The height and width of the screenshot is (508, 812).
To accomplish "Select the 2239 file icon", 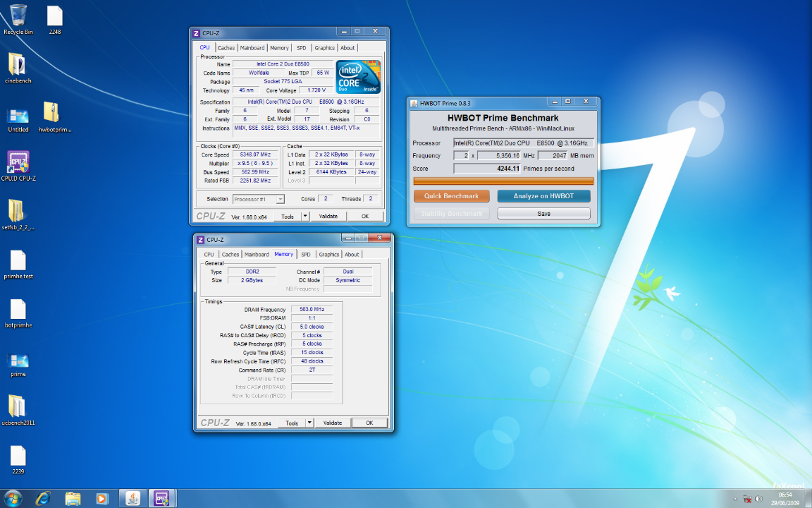I will (18, 460).
